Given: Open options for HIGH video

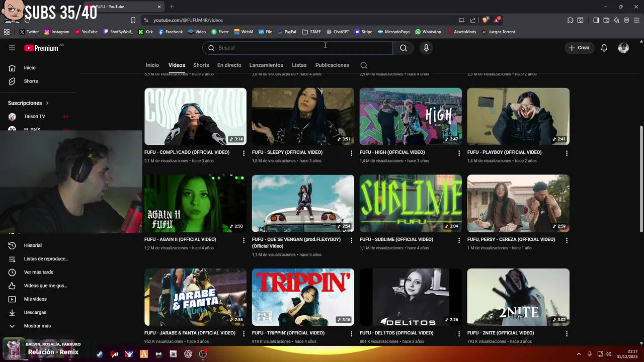Looking at the screenshot, I should click(x=459, y=153).
